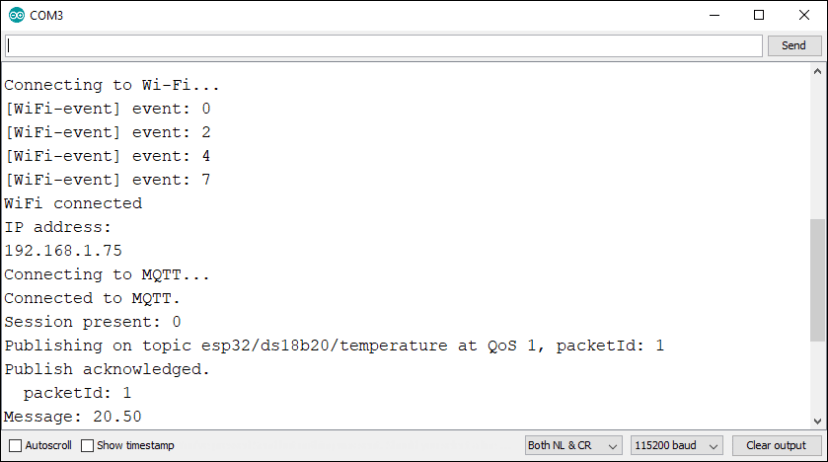Click the "WiFi connected" output line

pyautogui.click(x=73, y=203)
